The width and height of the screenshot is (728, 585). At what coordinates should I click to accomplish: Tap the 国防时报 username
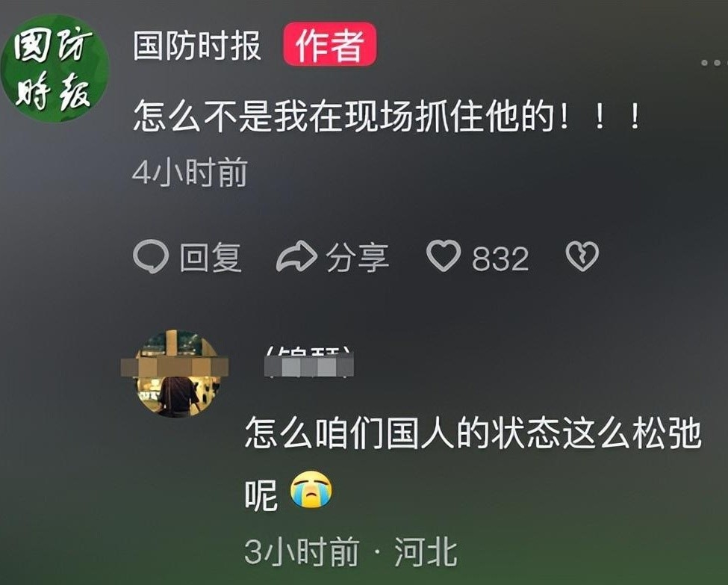(x=197, y=46)
